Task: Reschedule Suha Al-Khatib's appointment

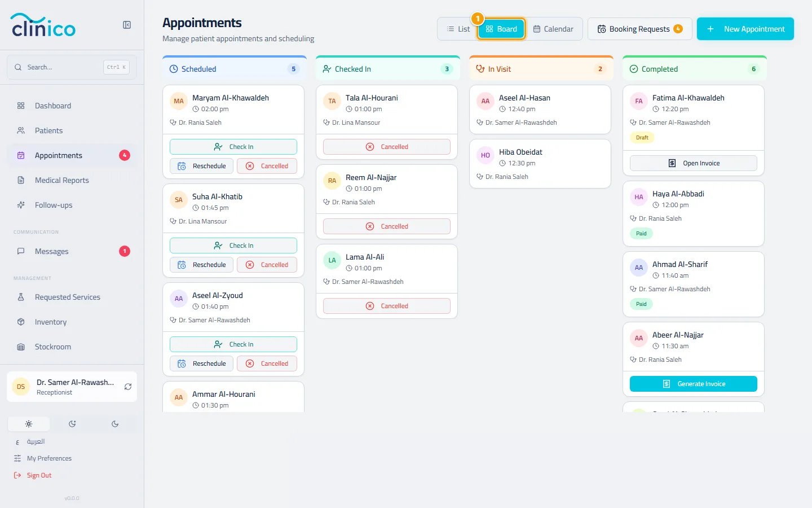Action: point(201,265)
